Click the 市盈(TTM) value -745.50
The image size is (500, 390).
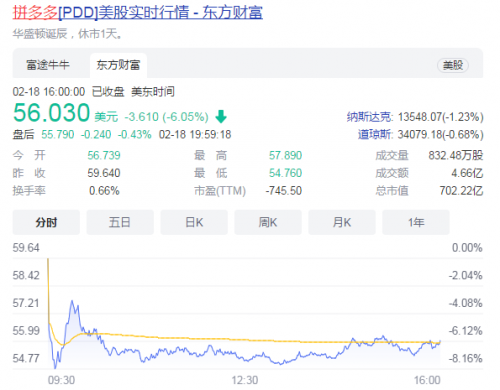click(284, 191)
